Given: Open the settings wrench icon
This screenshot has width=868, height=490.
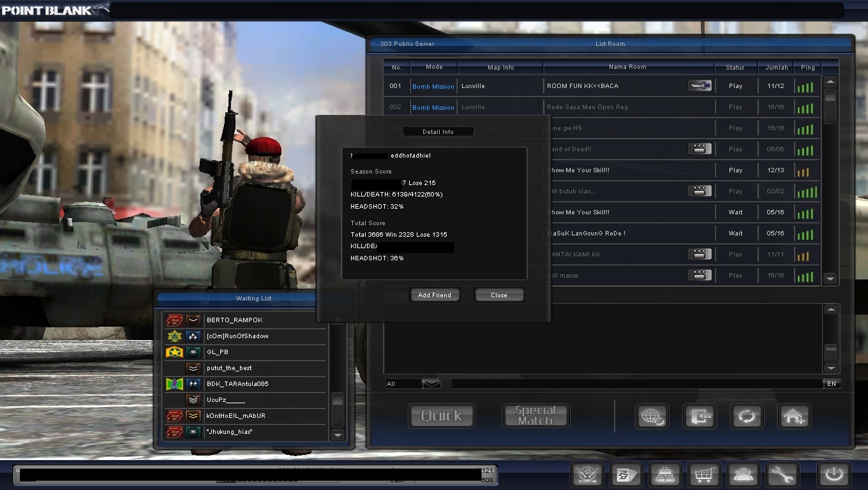Looking at the screenshot, I should pos(782,475).
